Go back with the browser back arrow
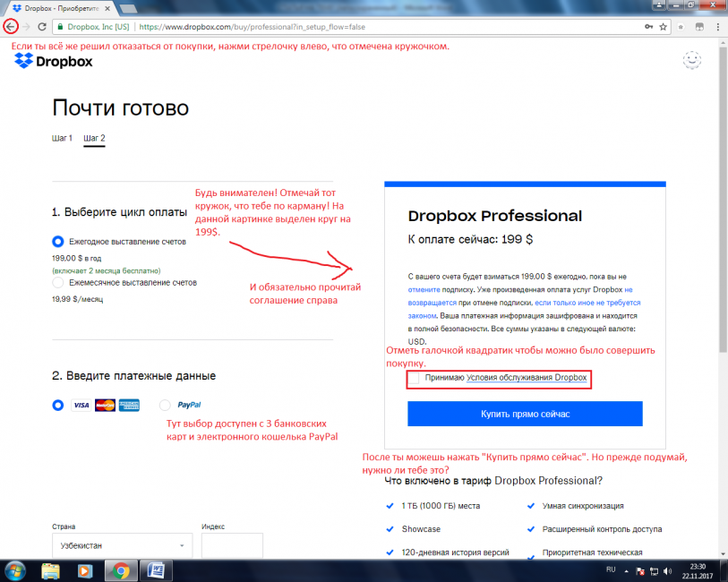 pos(11,27)
